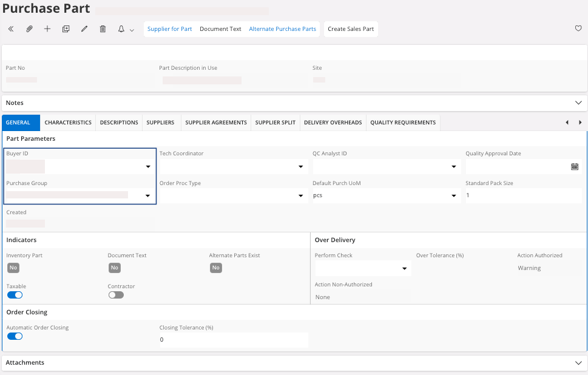Toggle the Taxable switch off

click(x=15, y=295)
